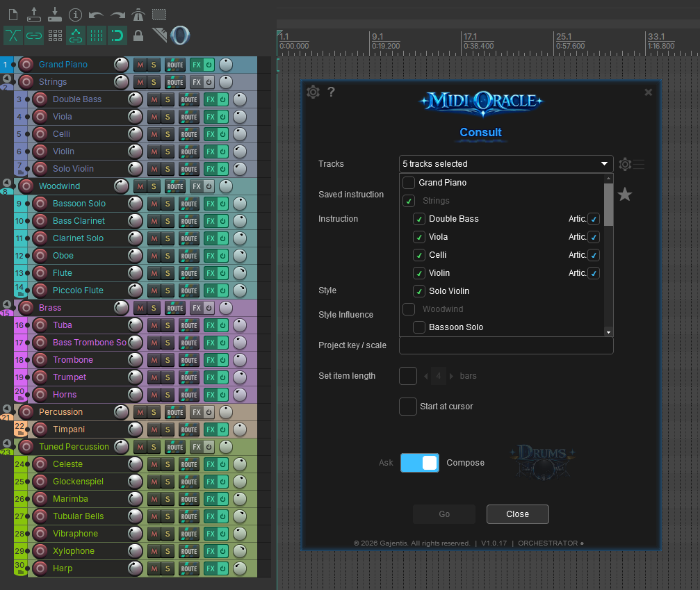700x590 pixels.
Task: Decrease the bars count with left arrow
Action: (x=426, y=376)
